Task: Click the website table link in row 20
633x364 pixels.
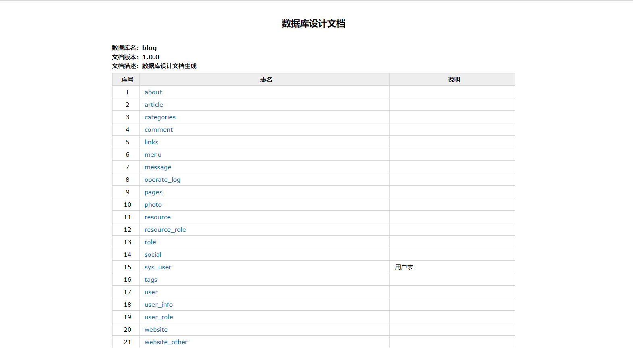Action: (156, 330)
